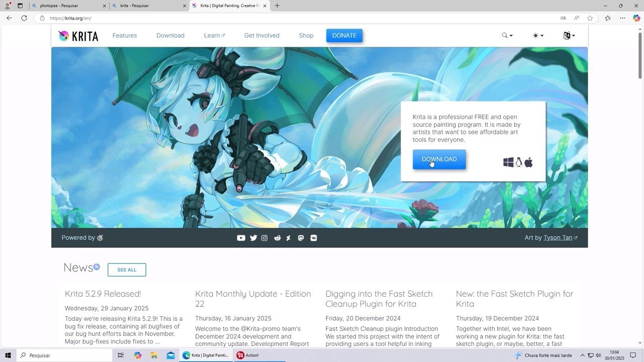Open the Mastodon icon link

click(x=301, y=238)
